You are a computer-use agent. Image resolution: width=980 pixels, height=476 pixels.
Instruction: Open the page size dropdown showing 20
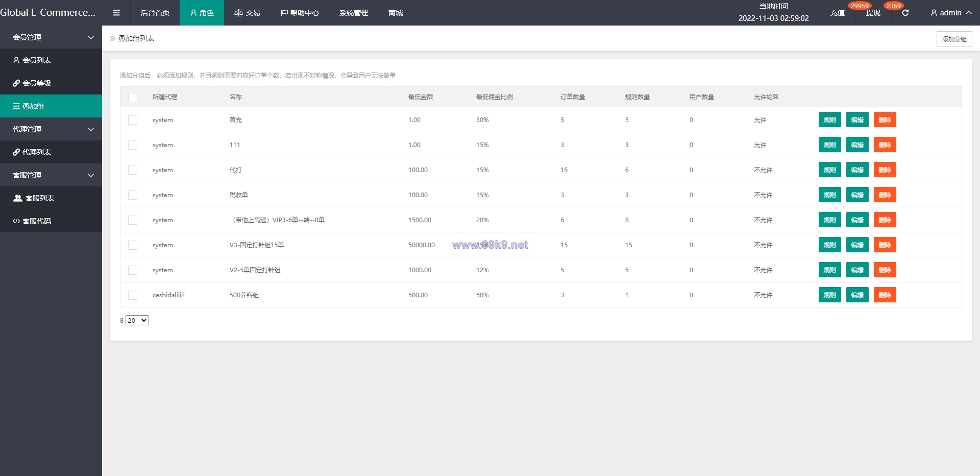pos(137,320)
